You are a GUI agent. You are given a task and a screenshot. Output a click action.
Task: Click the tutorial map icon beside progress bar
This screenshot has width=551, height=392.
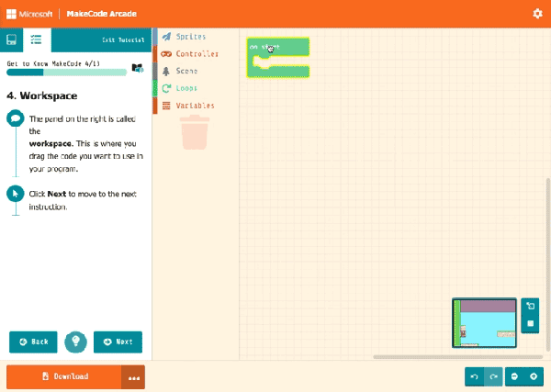pyautogui.click(x=137, y=68)
